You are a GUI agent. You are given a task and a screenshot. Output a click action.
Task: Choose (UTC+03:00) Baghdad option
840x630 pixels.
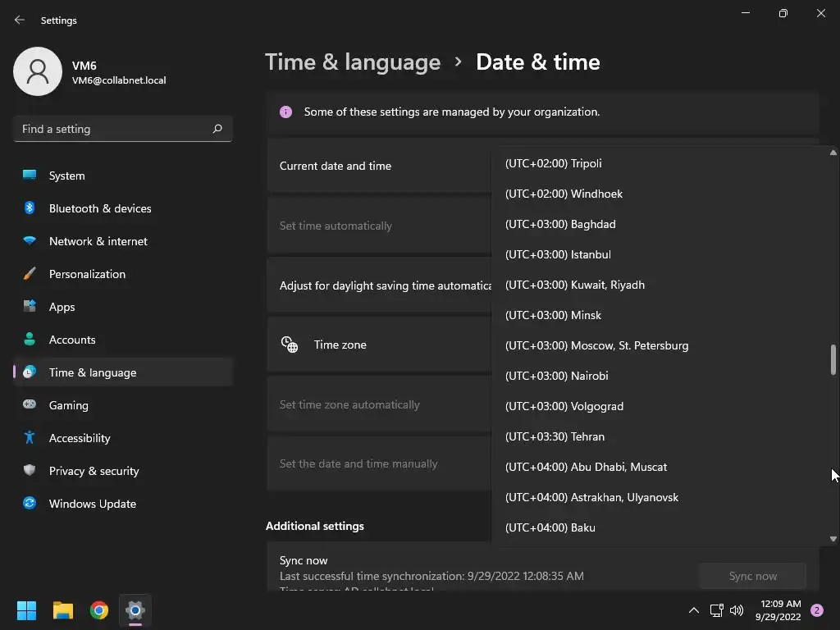click(x=660, y=224)
